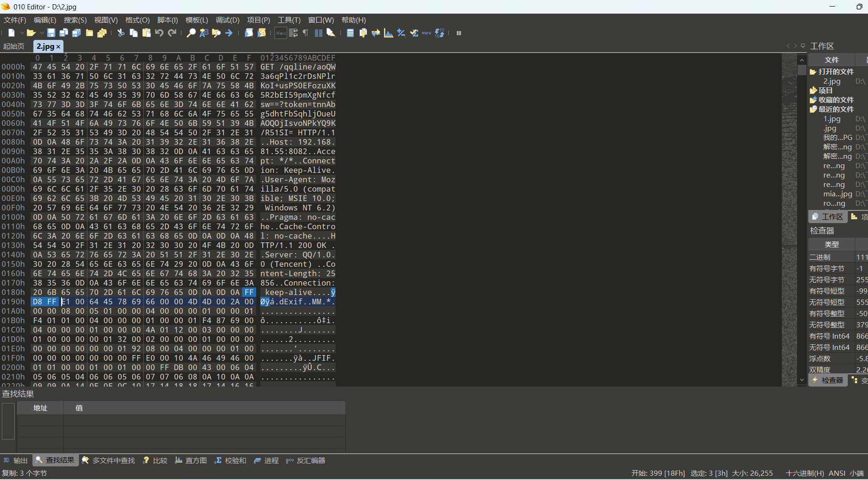Viewport: 868px width, 480px height.
Task: Redo the last undone edit
Action: (x=172, y=33)
